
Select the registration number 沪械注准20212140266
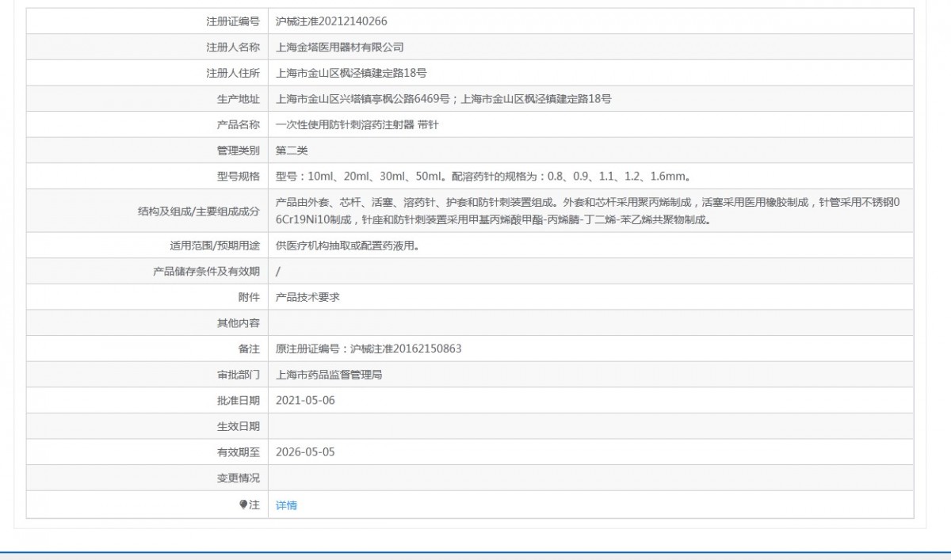pyautogui.click(x=331, y=21)
